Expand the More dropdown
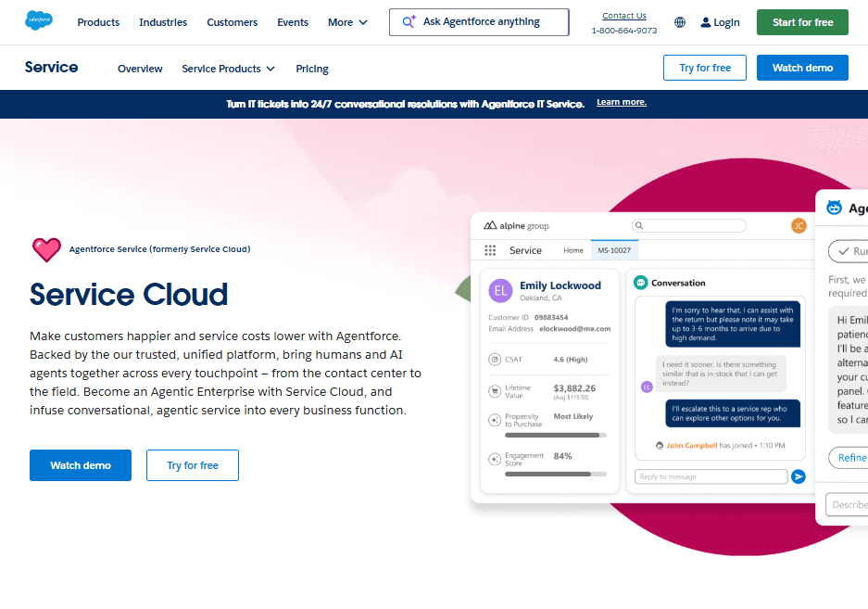The width and height of the screenshot is (868, 609). [347, 22]
